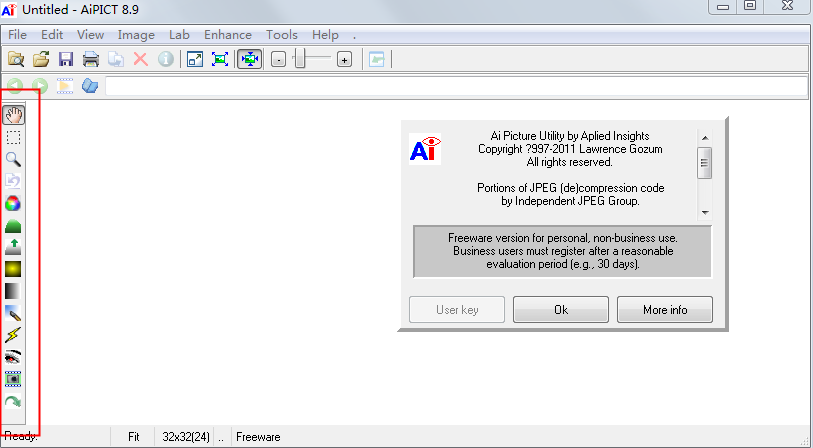Click the red X delete icon

(x=141, y=59)
